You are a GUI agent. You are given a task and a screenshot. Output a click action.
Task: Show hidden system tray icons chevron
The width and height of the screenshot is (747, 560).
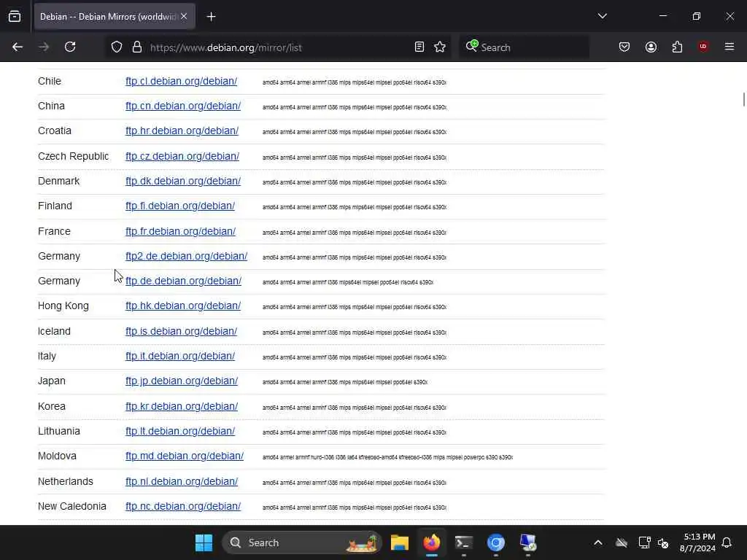point(598,542)
